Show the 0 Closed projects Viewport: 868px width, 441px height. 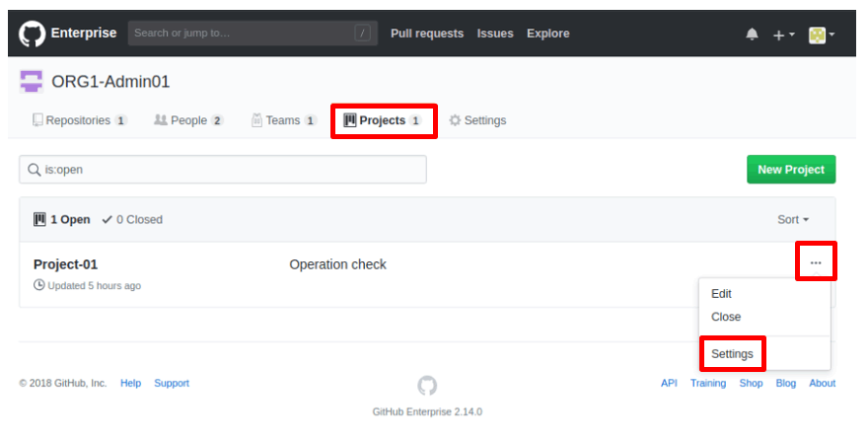coord(132,219)
